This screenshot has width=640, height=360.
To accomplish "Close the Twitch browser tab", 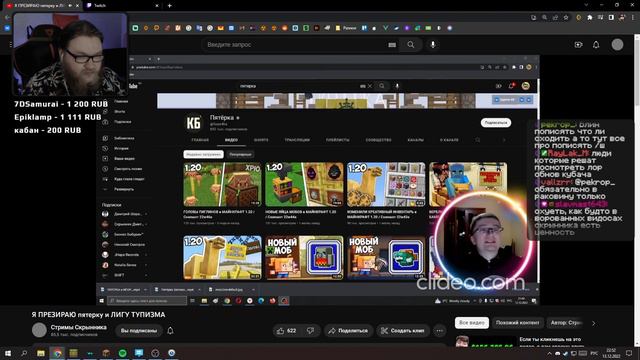I will (157, 6).
